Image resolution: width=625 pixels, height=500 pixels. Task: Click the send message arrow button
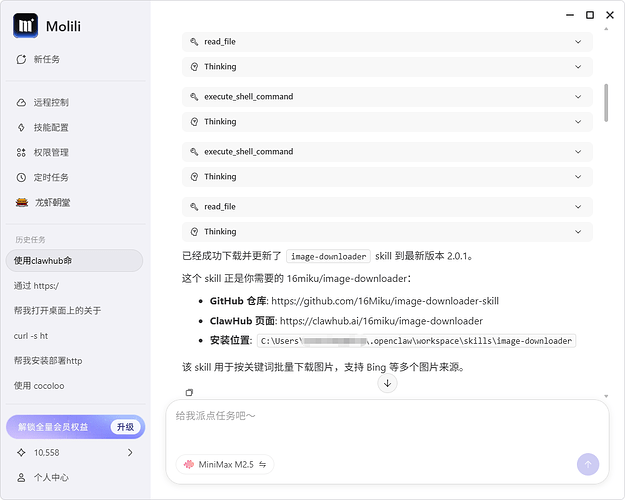click(588, 464)
